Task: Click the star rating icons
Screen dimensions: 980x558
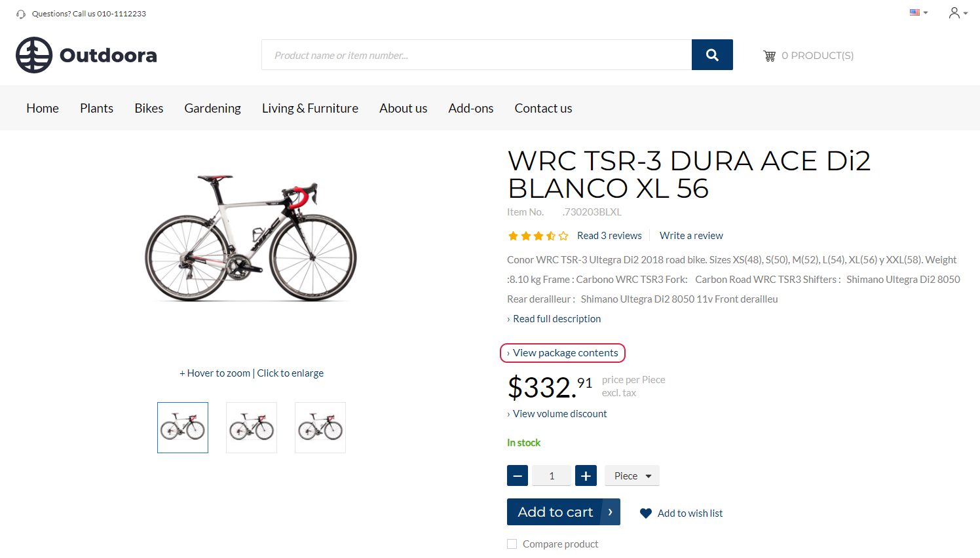Action: click(538, 236)
